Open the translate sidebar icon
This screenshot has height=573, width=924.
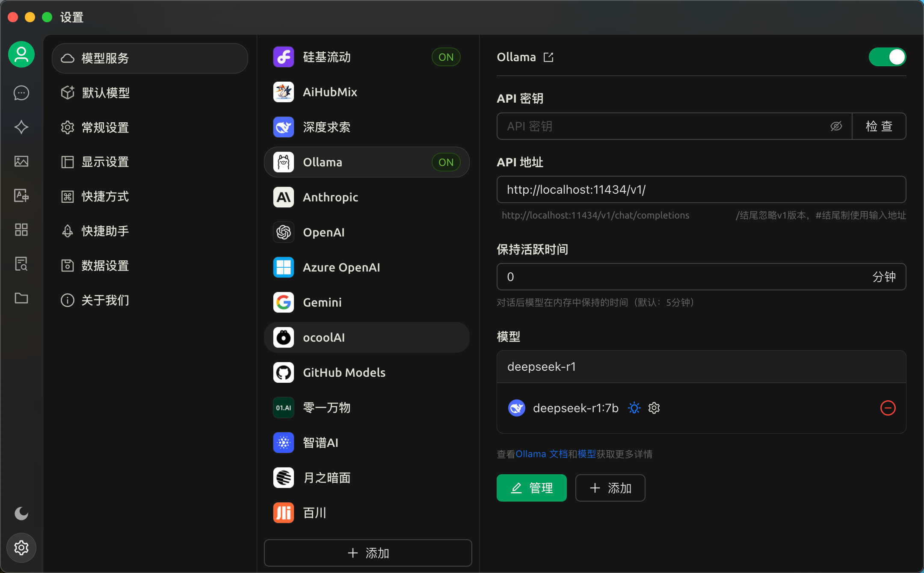point(21,195)
